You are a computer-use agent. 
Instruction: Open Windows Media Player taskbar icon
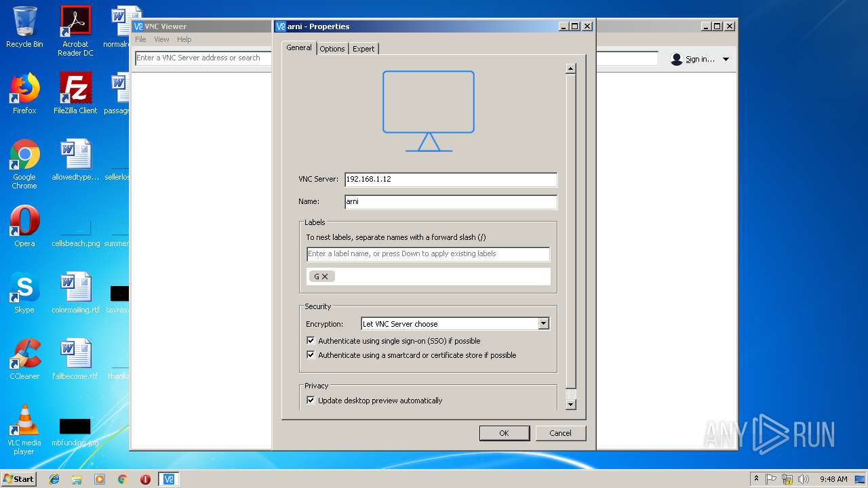tap(100, 479)
